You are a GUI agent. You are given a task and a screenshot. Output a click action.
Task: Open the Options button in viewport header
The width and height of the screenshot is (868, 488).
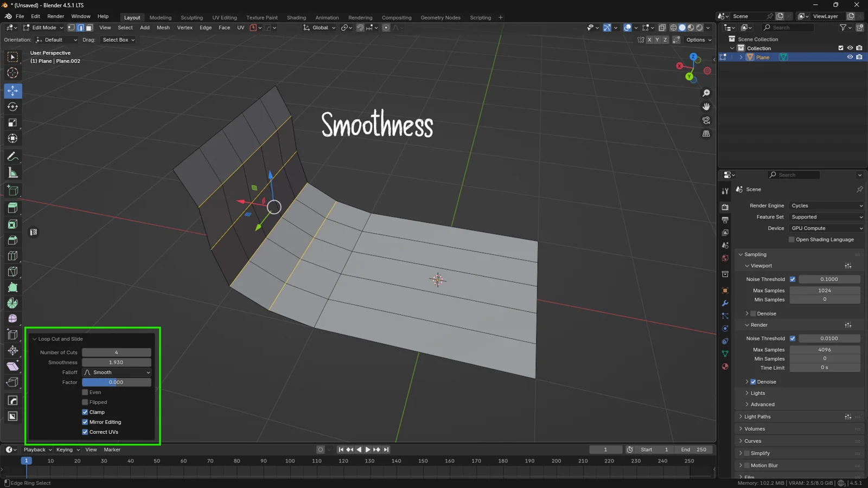point(698,40)
